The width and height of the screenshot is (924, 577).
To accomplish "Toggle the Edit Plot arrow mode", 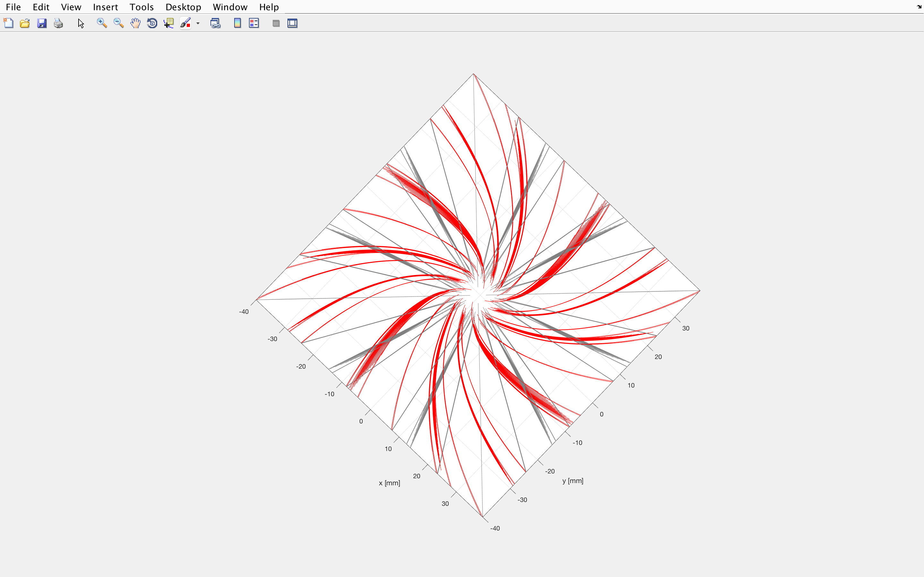I will [81, 23].
